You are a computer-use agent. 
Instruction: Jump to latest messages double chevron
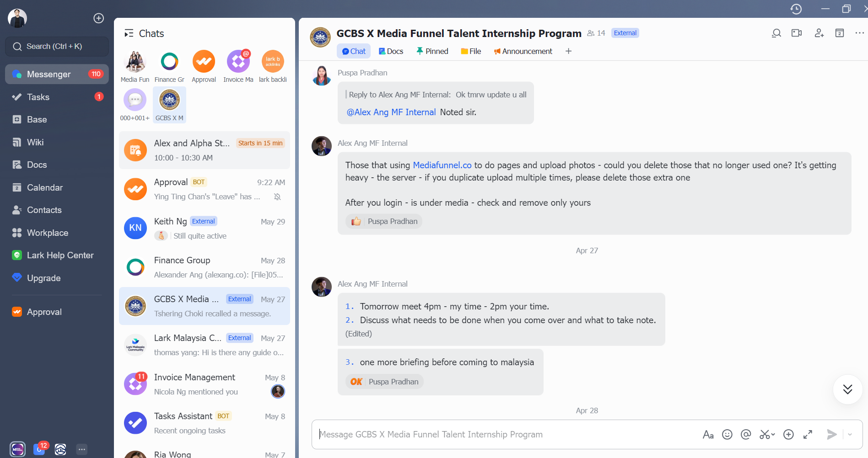coord(848,389)
